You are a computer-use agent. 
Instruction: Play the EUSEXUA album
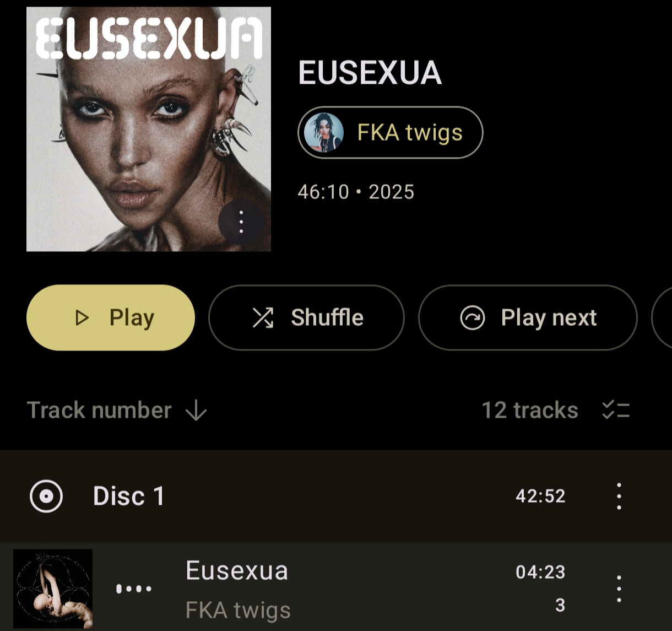click(x=111, y=317)
